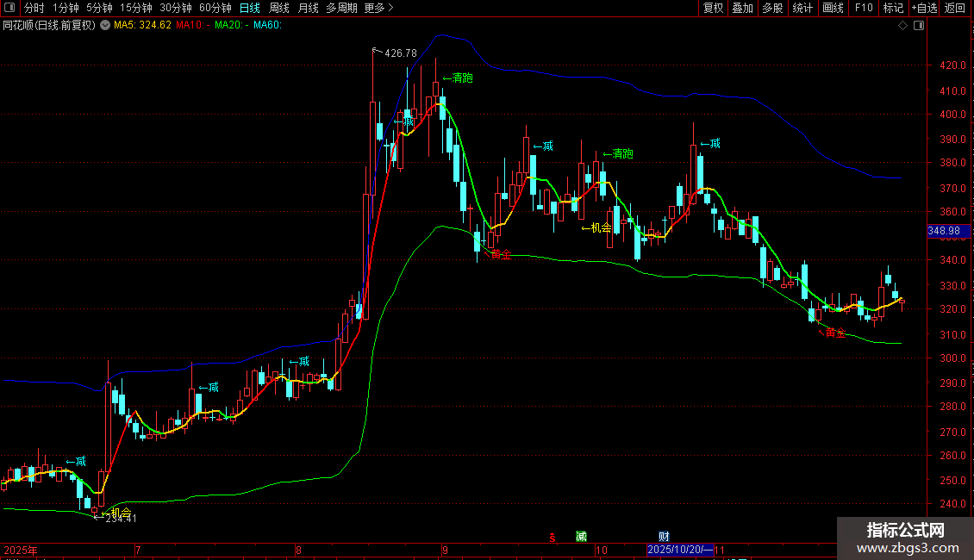Open the 多股 multi-stock view
This screenshot has height=560, width=974.
coord(772,8)
